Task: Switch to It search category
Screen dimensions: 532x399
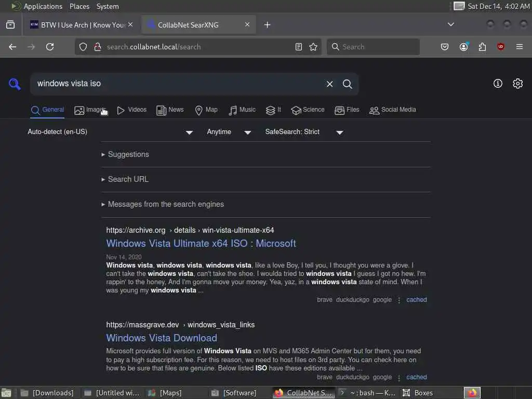Action: point(273,110)
